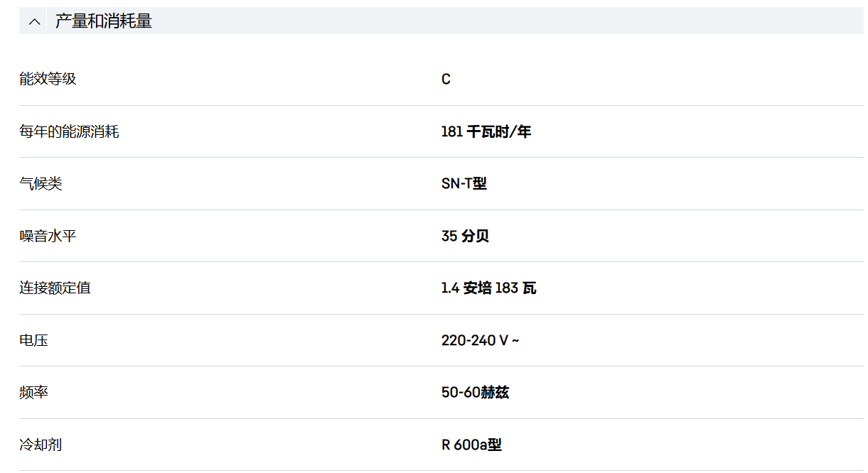The image size is (868, 473).
Task: Click the 冷却剂 label
Action: click(41, 445)
